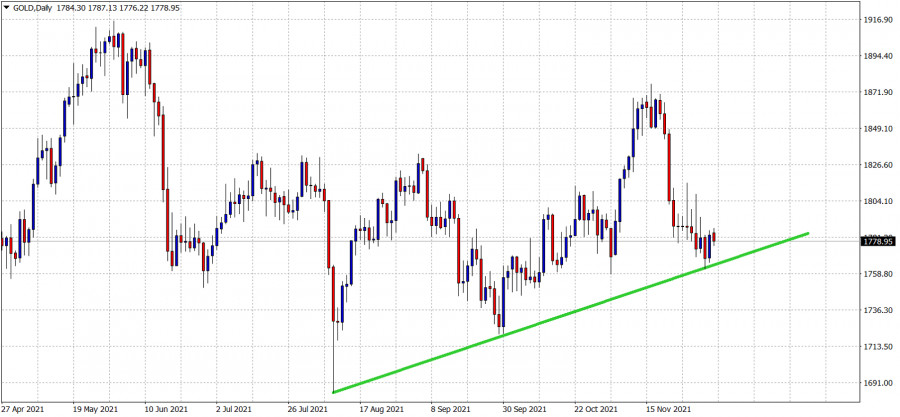
Task: Click the current price tag 1778.95 on the axis
Action: point(878,241)
